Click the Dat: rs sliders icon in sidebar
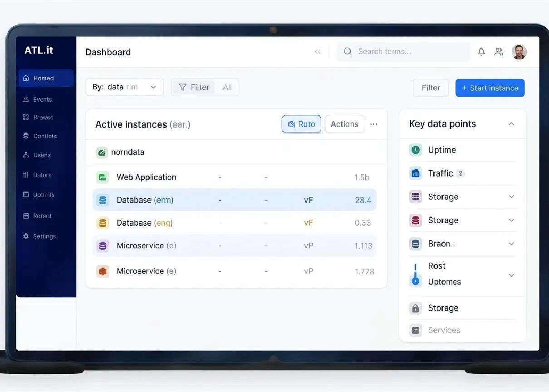 (x=26, y=175)
